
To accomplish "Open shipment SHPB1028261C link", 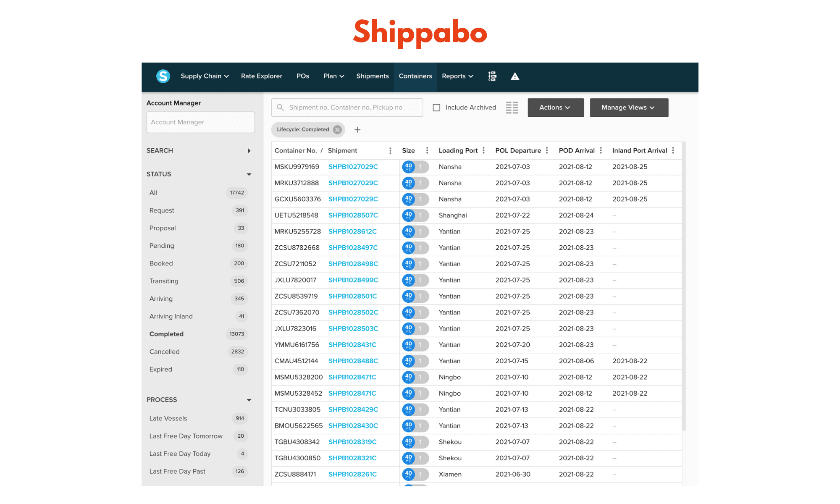I will pos(352,475).
